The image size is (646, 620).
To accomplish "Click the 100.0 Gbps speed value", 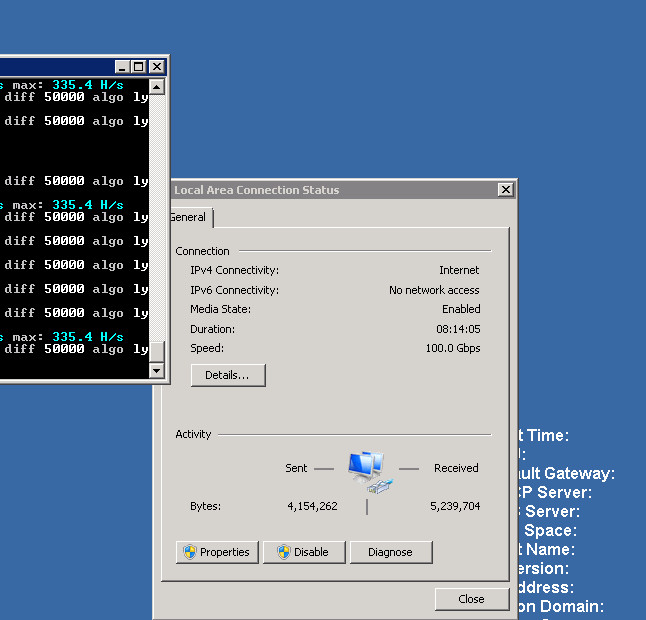I will [x=452, y=349].
